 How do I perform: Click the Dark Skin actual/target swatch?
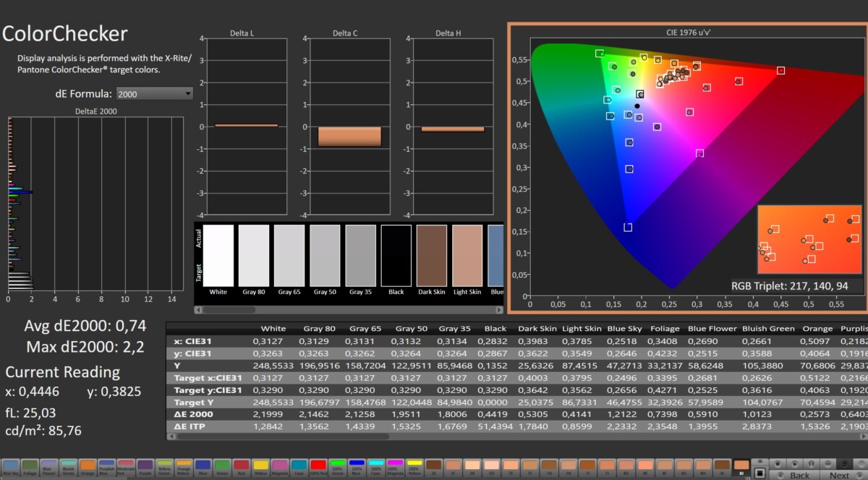[x=432, y=255]
